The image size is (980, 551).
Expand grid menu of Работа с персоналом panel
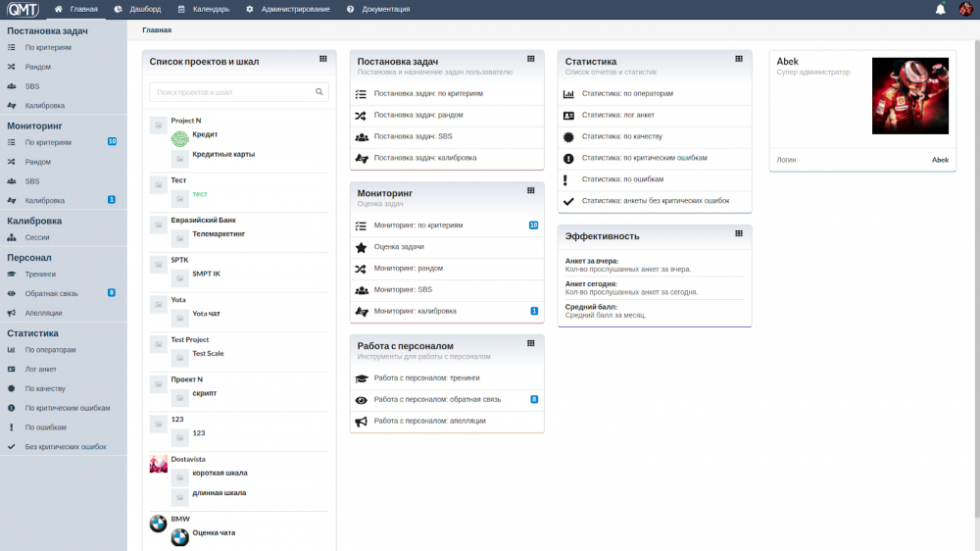click(531, 343)
